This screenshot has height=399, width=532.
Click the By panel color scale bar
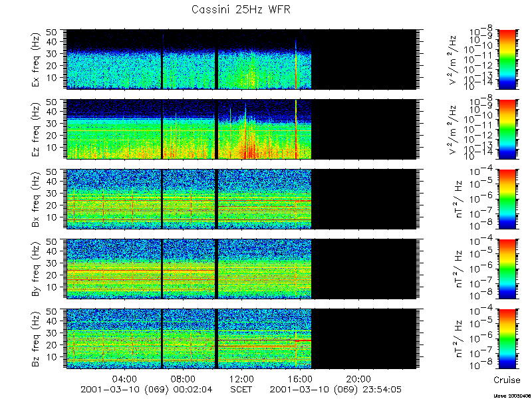(x=507, y=269)
